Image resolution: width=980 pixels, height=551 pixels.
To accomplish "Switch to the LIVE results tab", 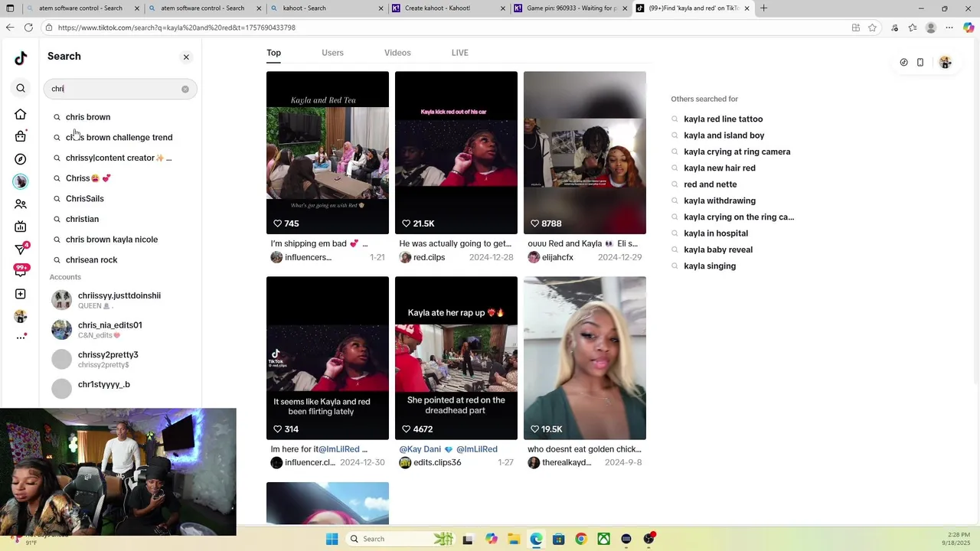I will coord(460,53).
